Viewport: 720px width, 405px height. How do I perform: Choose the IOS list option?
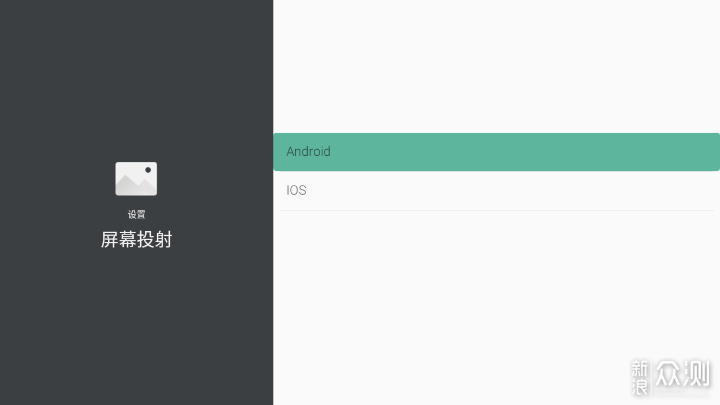click(x=496, y=190)
